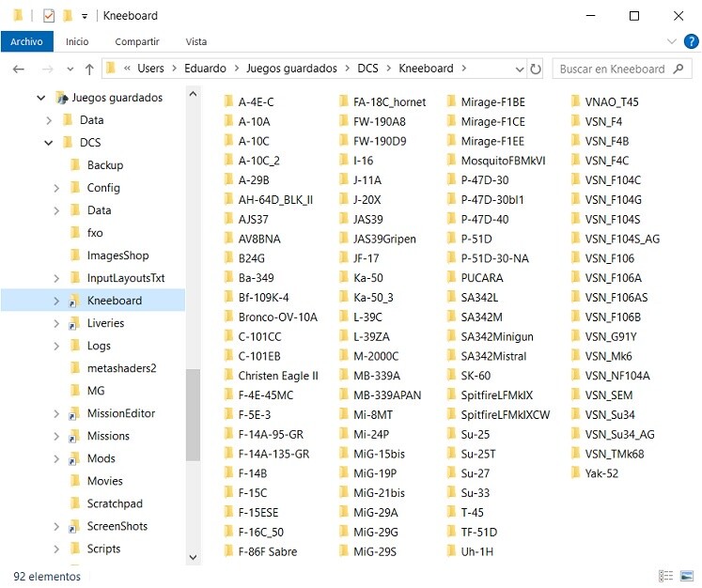Select the F-86F Sabre folder icon
This screenshot has height=588, width=702.
[228, 550]
